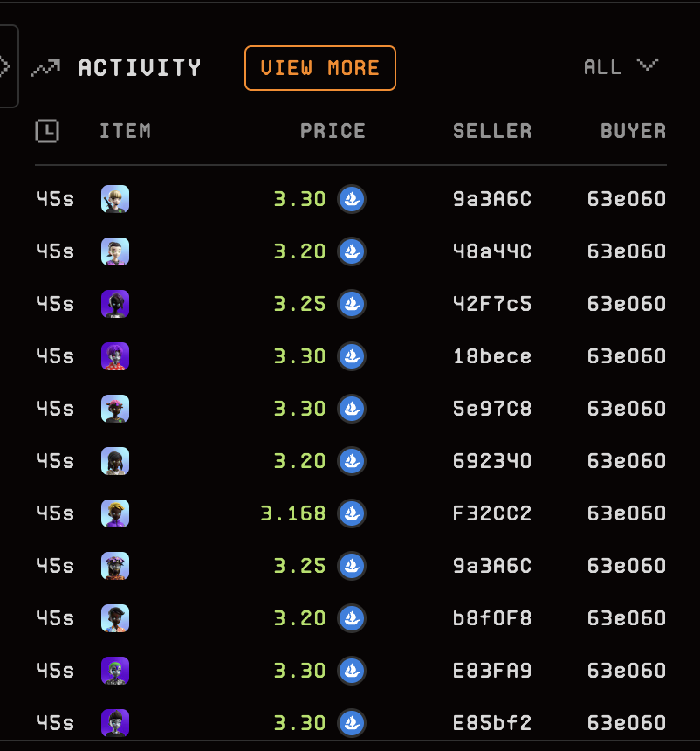Click the activity trend arrow icon
Viewport: 700px width, 751px height.
46,68
